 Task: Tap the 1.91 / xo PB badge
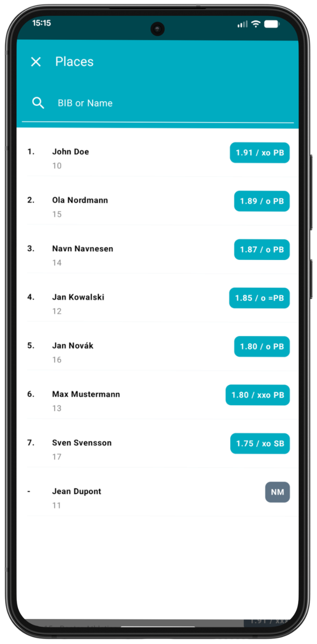point(260,153)
